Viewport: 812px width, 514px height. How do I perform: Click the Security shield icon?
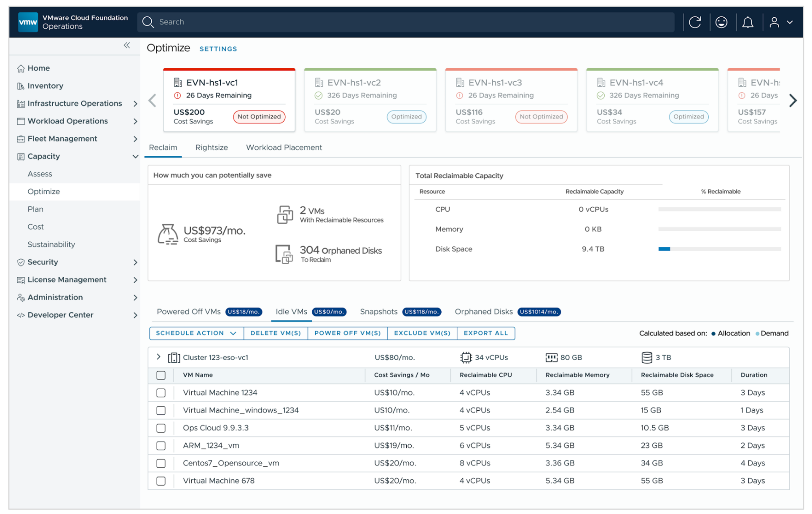pos(21,262)
